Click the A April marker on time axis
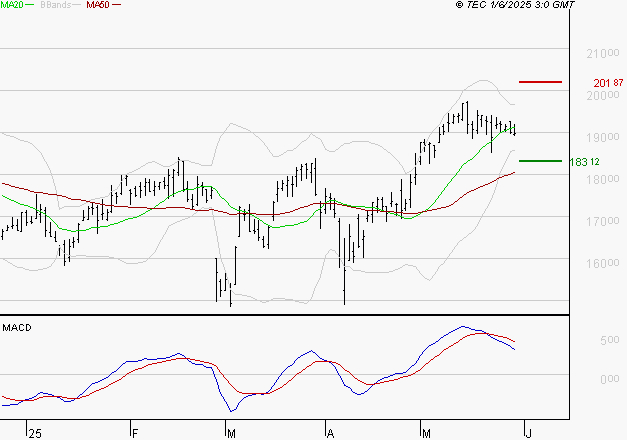 (330, 434)
